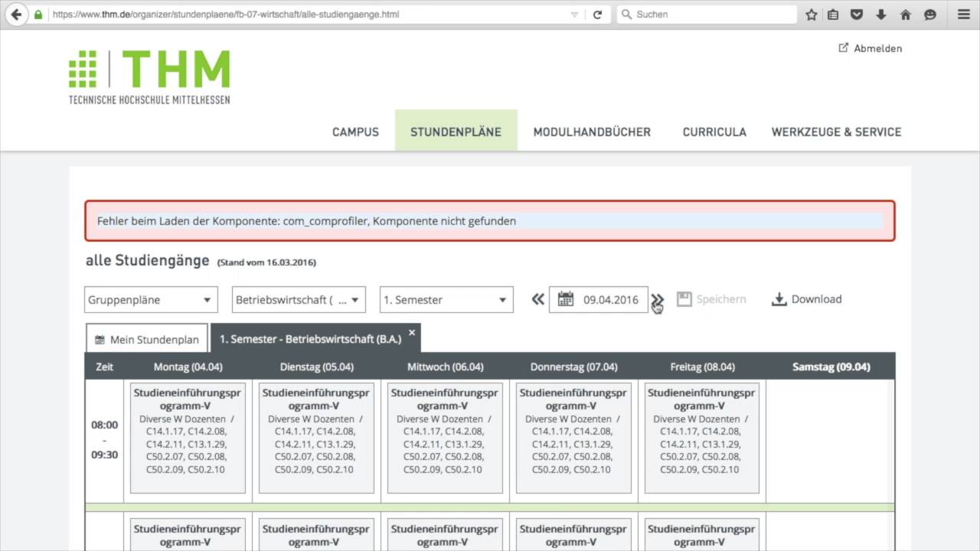Open the MODULHANDBÜCHER menu
980x551 pixels.
coord(592,132)
